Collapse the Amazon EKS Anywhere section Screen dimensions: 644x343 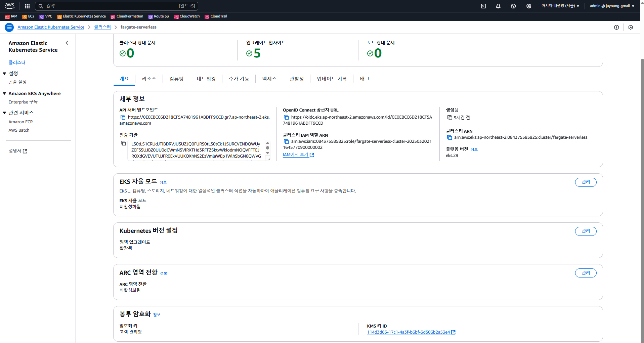pyautogui.click(x=4, y=94)
